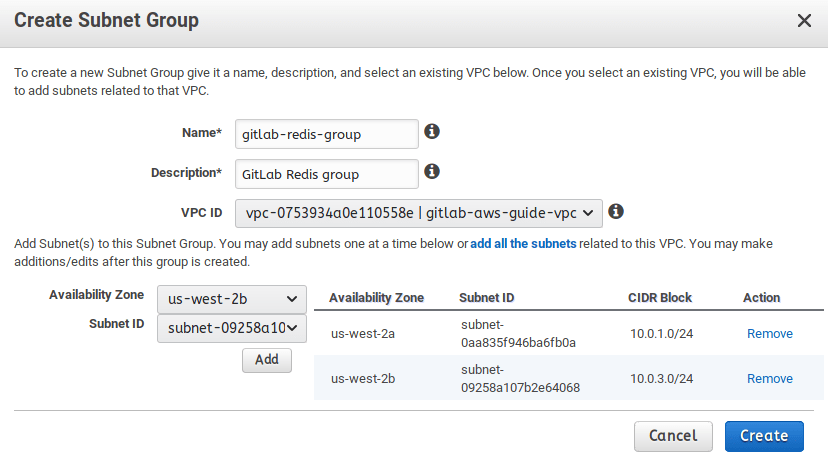828x462 pixels.
Task: Click the CIDR Block column header
Action: click(661, 298)
